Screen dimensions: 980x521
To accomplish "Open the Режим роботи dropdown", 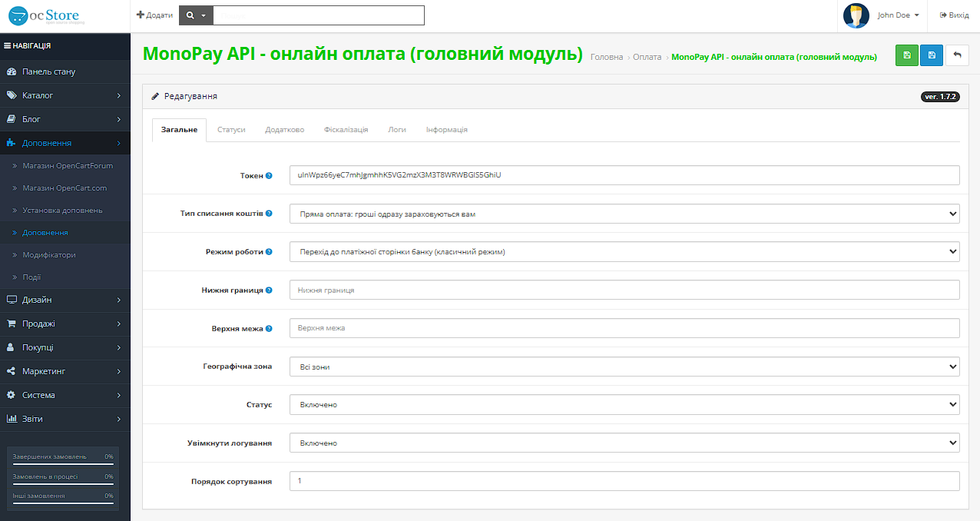I will tap(624, 251).
